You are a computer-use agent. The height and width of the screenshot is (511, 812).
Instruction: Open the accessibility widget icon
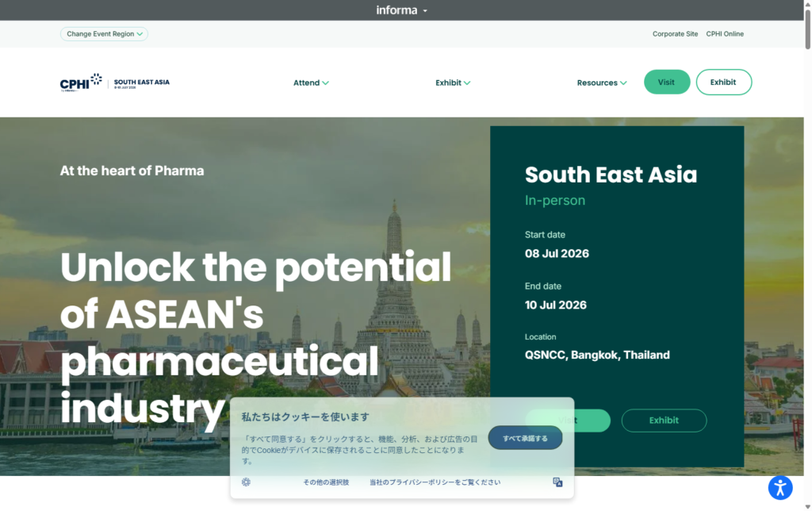(780, 488)
